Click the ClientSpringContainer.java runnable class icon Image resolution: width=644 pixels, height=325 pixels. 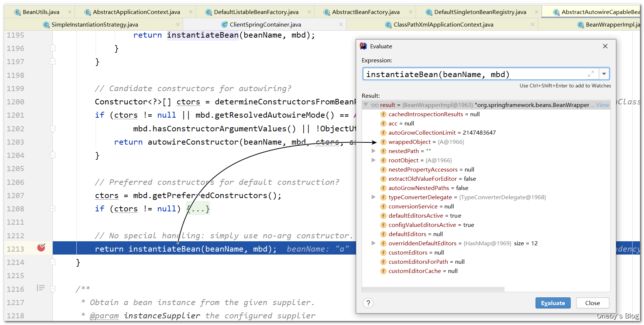[x=224, y=25]
